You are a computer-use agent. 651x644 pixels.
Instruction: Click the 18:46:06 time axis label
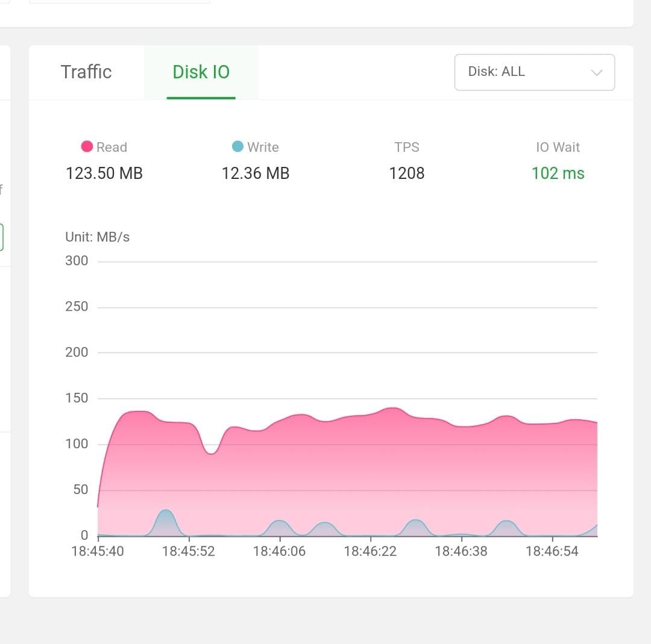[x=280, y=551]
